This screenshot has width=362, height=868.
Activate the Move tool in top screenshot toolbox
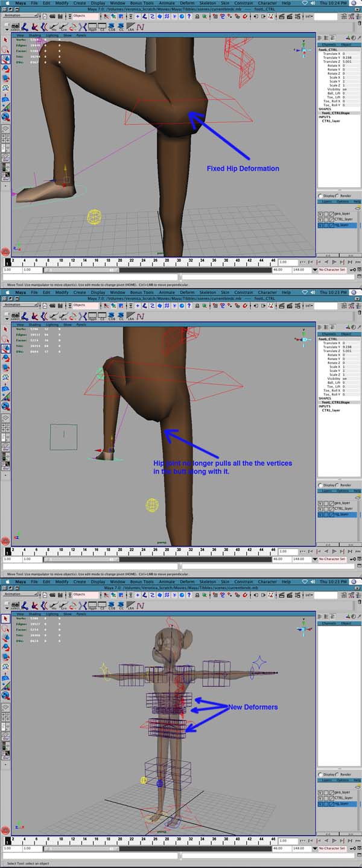click(x=5, y=59)
